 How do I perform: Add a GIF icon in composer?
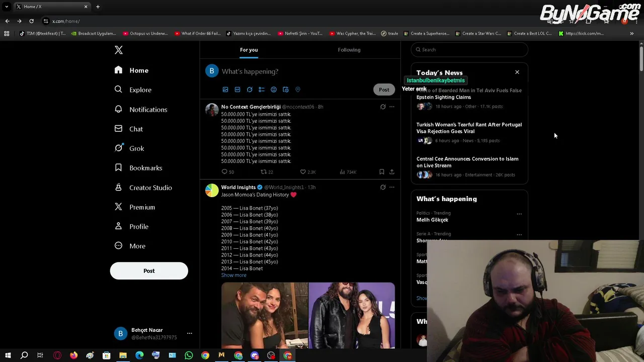(237, 89)
